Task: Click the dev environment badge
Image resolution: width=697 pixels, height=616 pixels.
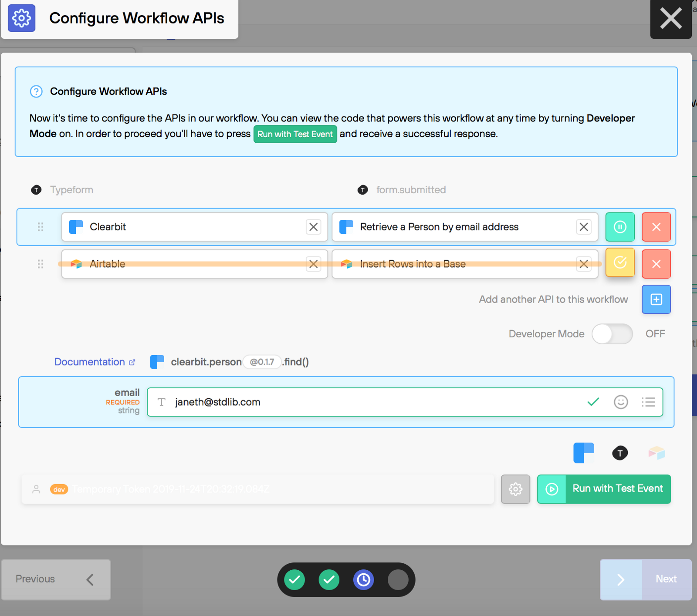Action: [x=59, y=489]
